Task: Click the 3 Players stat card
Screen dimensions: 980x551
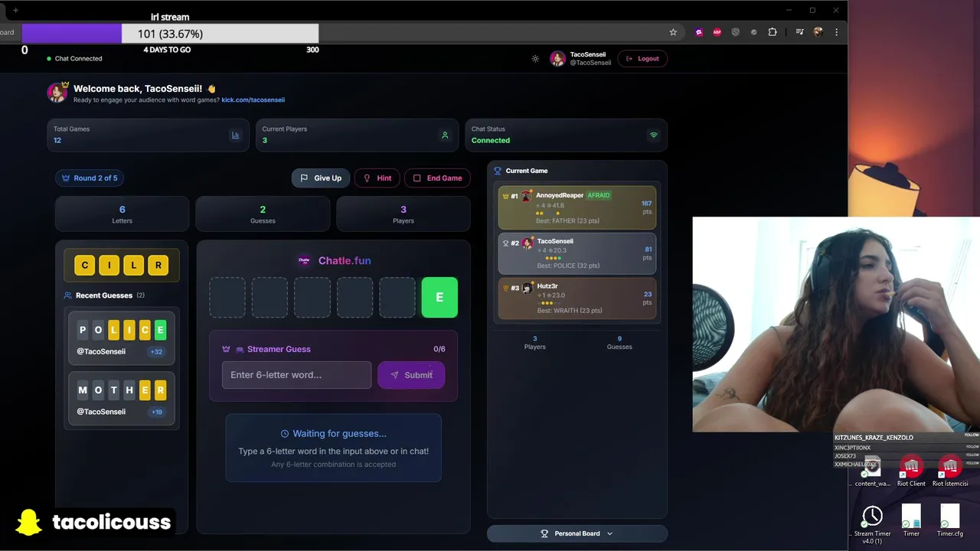Action: (x=403, y=214)
